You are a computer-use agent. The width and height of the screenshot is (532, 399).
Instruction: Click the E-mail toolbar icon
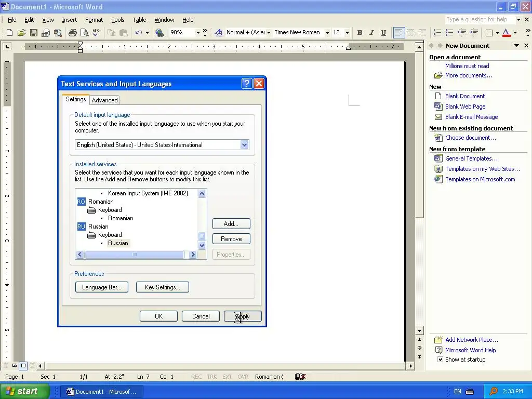(x=46, y=33)
